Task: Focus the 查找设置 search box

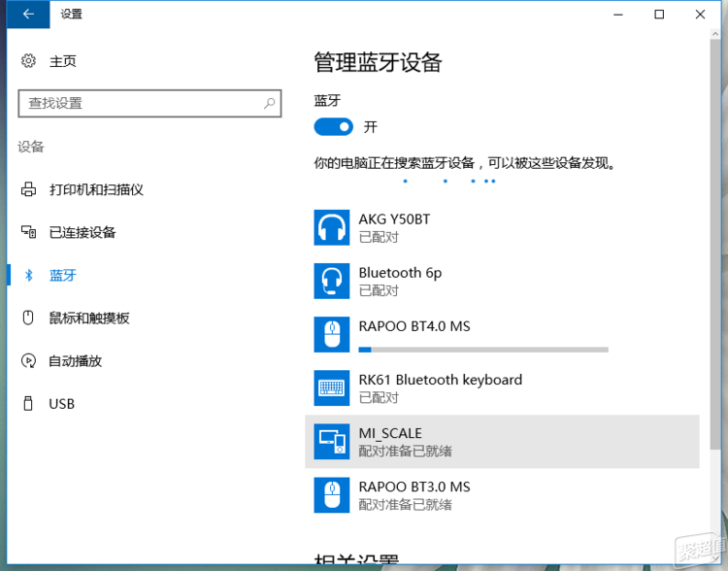Action: click(149, 103)
